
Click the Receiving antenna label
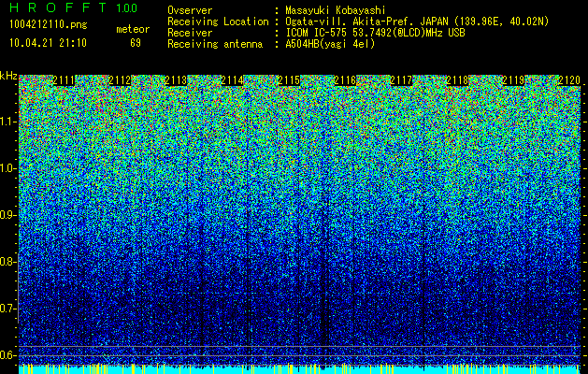click(215, 44)
